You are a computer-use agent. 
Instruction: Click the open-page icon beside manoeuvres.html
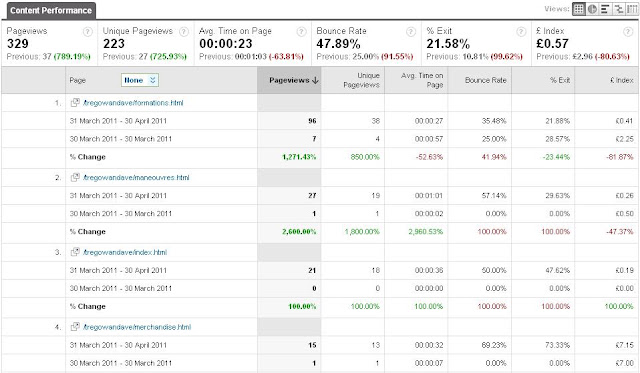coord(75,177)
